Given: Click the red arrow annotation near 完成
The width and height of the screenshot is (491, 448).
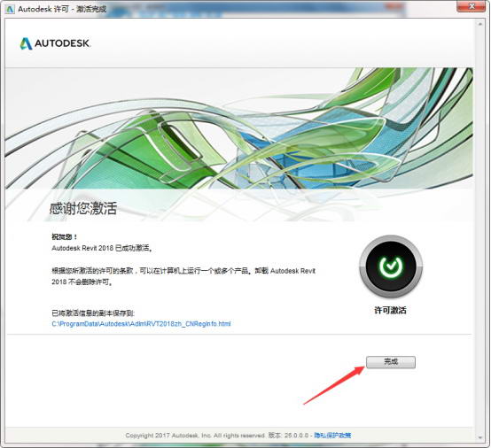Looking at the screenshot, I should tap(334, 385).
